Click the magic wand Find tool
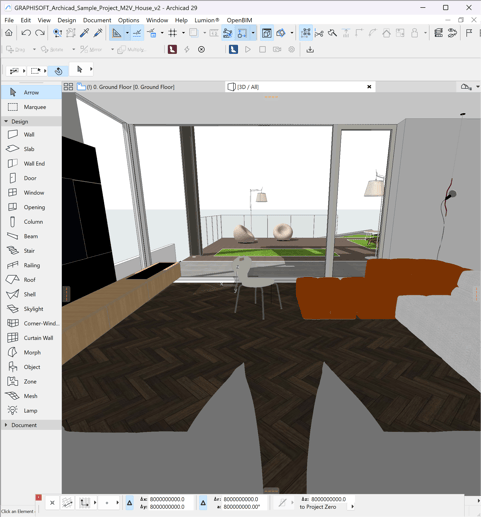The image size is (481, 517). pyautogui.click(x=332, y=33)
